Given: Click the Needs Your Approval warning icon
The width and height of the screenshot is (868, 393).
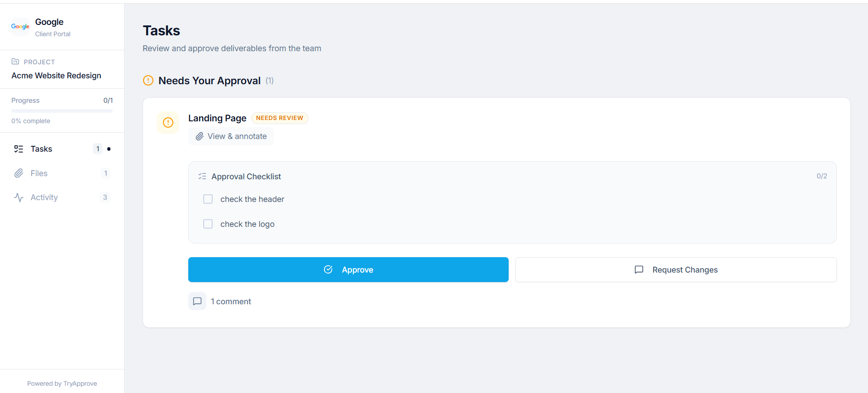Looking at the screenshot, I should coord(148,81).
